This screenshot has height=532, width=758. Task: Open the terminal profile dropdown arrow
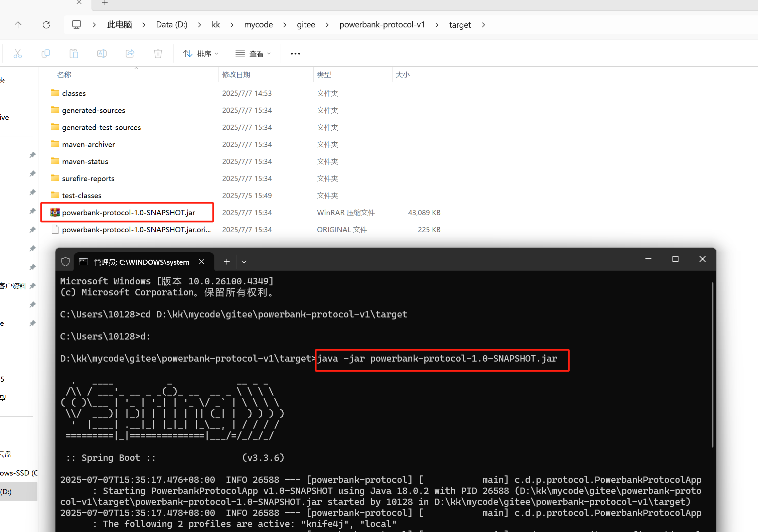tap(244, 262)
